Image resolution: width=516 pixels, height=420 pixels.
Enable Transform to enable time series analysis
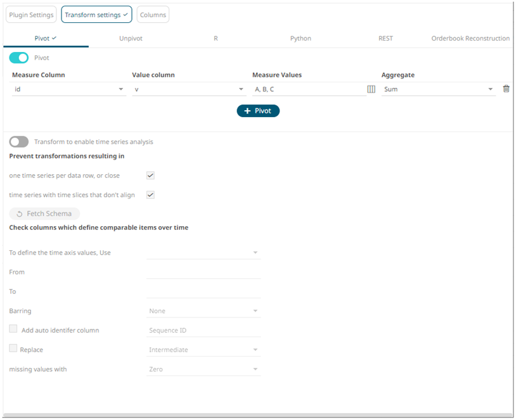[x=19, y=142]
